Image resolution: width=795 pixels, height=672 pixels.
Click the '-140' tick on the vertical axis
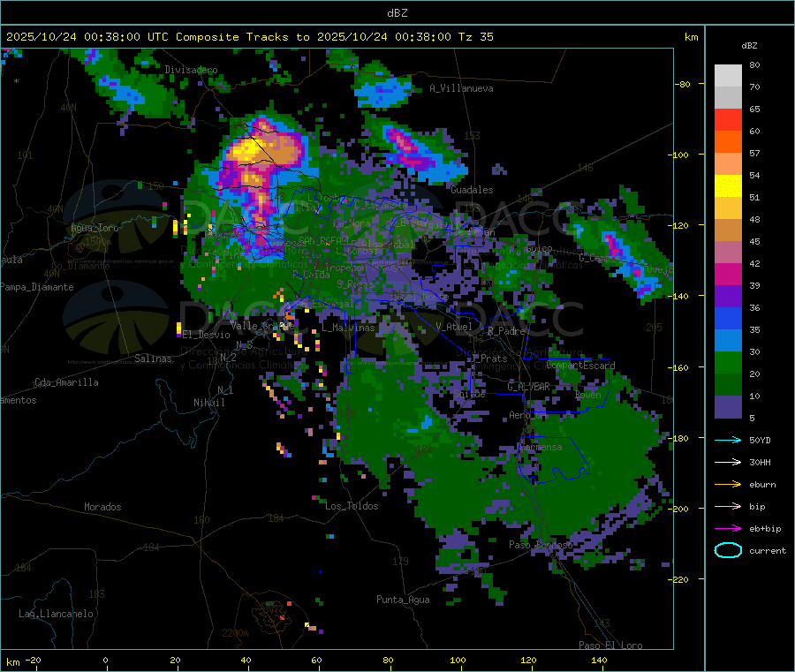679,296
